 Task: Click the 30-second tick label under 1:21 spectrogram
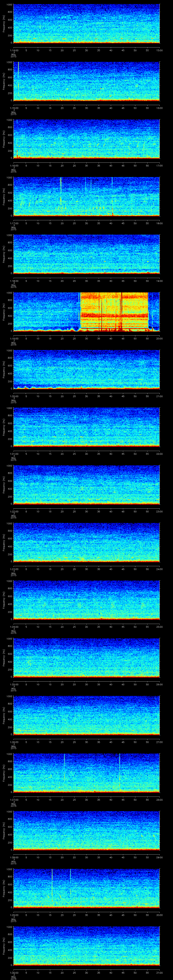(x=86, y=454)
